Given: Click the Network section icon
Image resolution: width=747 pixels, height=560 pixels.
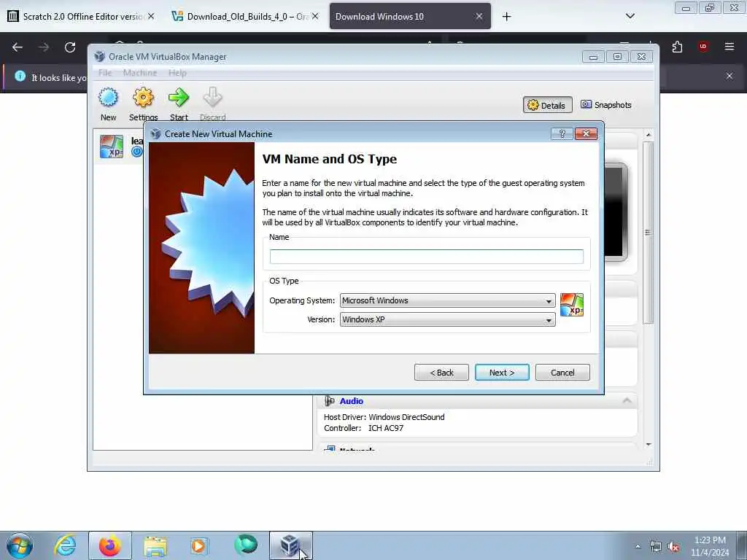Looking at the screenshot, I should [329, 448].
